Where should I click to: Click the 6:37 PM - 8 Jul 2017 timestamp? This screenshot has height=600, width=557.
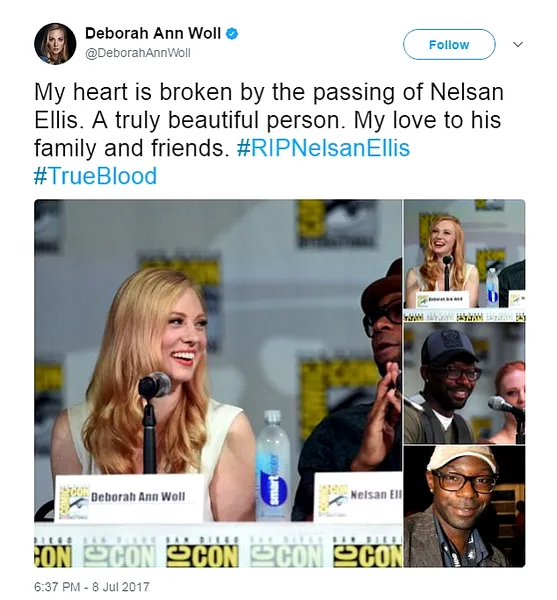pyautogui.click(x=92, y=587)
